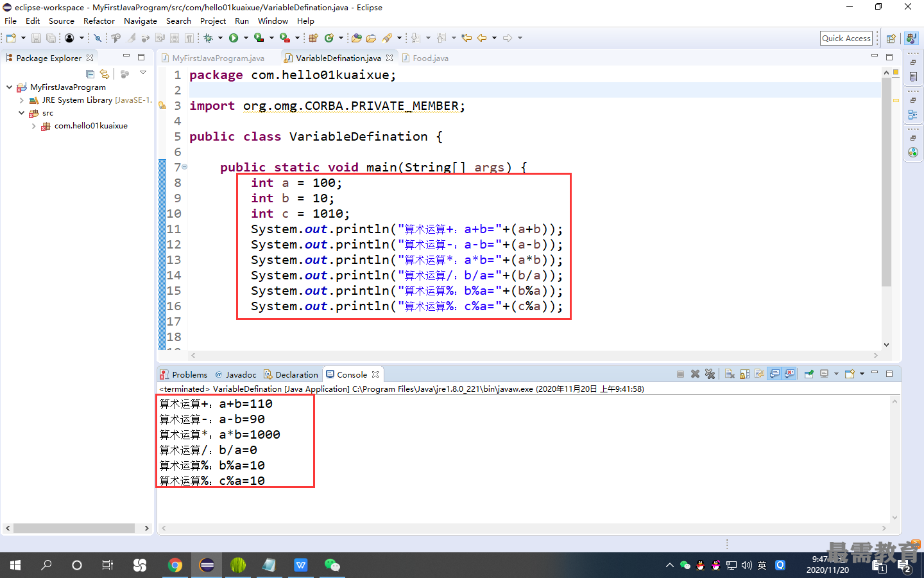Toggle Show Console on standard output change
Viewport: 924px width, 578px height.
coord(774,374)
